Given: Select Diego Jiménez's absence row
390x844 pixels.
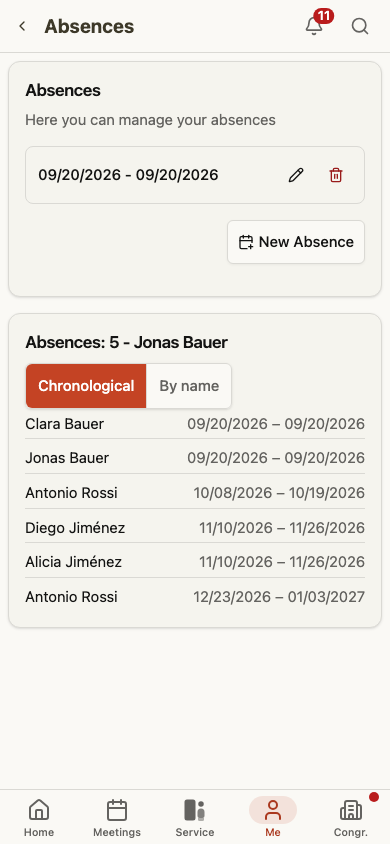Looking at the screenshot, I should click(x=195, y=528).
